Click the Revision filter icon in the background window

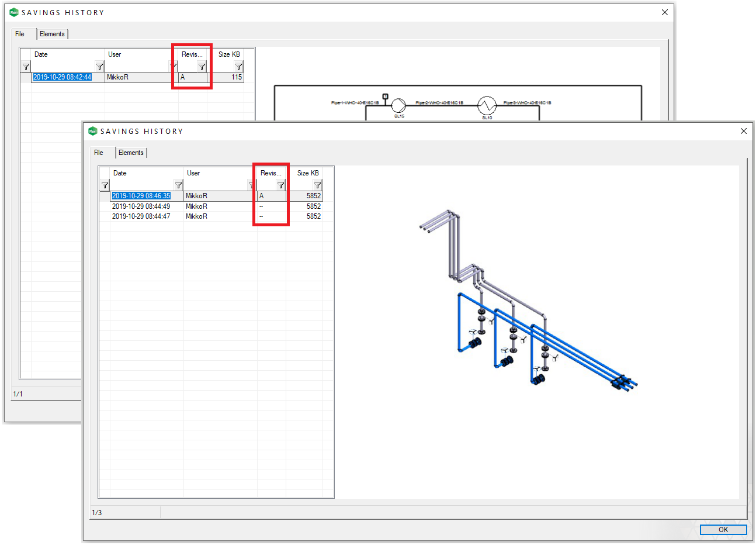[x=202, y=67]
